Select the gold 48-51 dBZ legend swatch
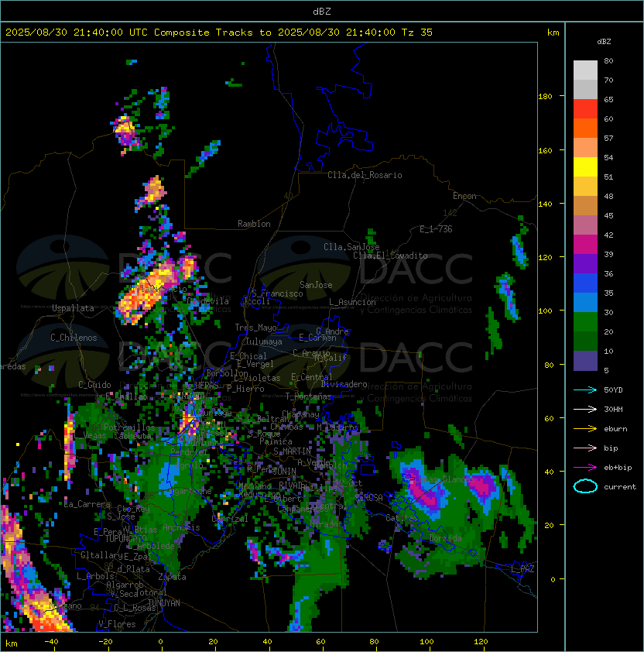 click(x=585, y=187)
